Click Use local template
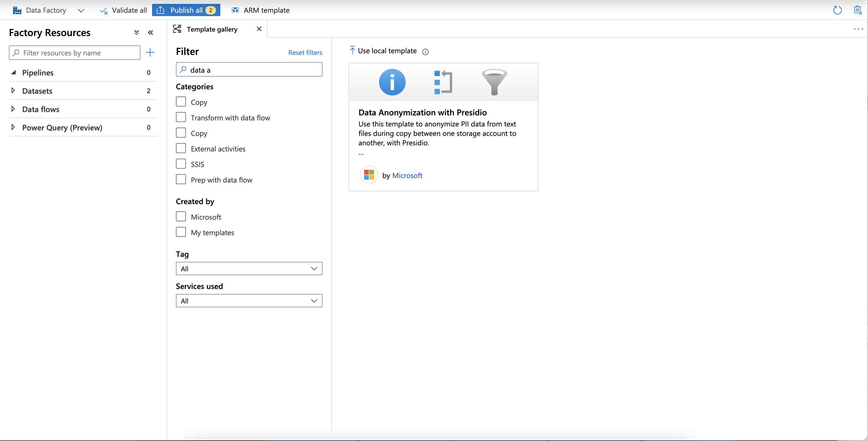Image resolution: width=868 pixels, height=441 pixels. [x=383, y=51]
